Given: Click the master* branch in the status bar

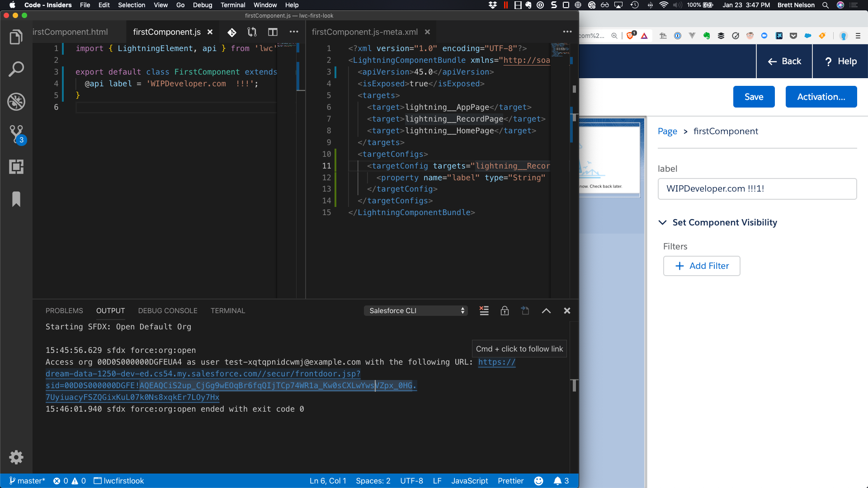Looking at the screenshot, I should (27, 481).
